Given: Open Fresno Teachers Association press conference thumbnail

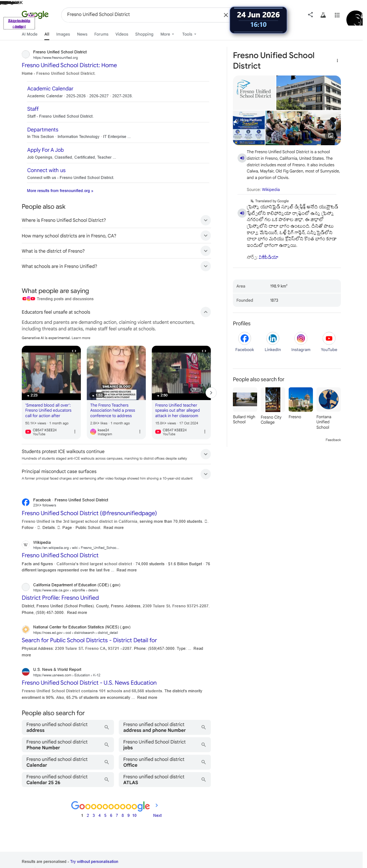Looking at the screenshot, I should point(116,373).
